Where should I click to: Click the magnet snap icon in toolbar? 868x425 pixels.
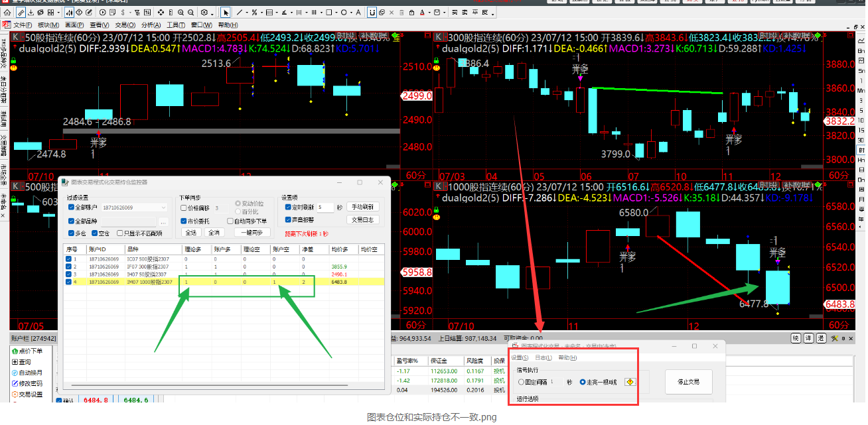tap(372, 12)
